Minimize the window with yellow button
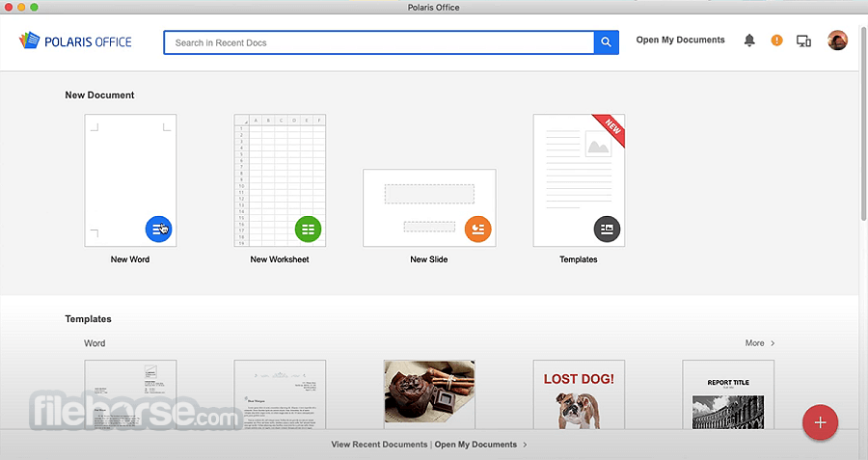The height and width of the screenshot is (460, 868). 21,7
